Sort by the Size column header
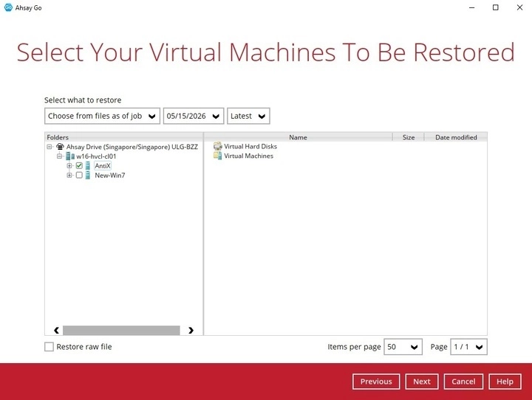The image size is (532, 400). [409, 137]
